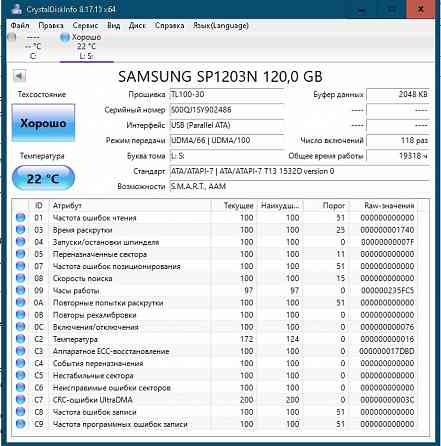Open the Сервис menu

85,26
